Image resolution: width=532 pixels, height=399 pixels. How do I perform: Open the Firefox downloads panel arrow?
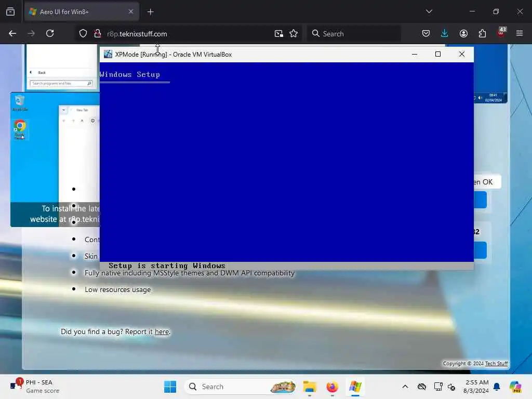tap(445, 33)
